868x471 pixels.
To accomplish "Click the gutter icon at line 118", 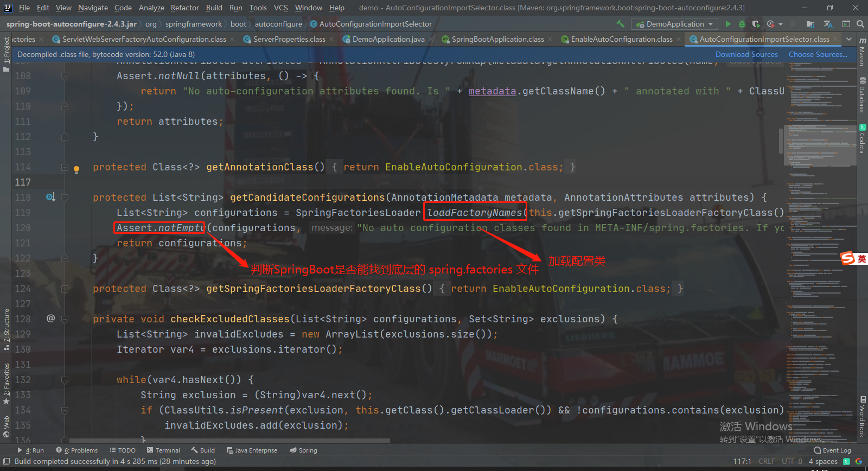I will (50, 198).
